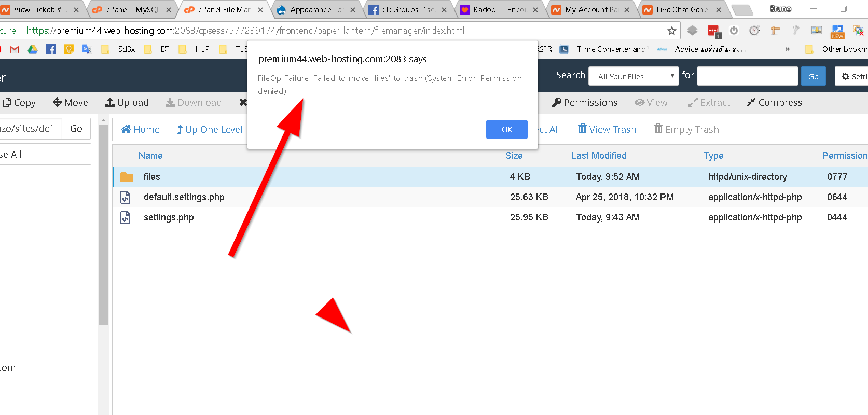Click the Extract tool
The width and height of the screenshot is (868, 415).
click(709, 103)
